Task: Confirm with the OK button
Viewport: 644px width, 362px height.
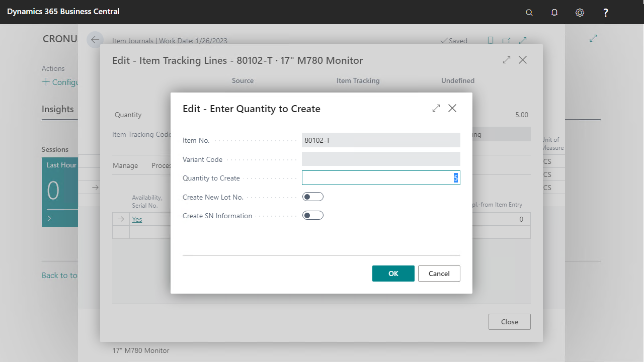Action: (x=393, y=274)
